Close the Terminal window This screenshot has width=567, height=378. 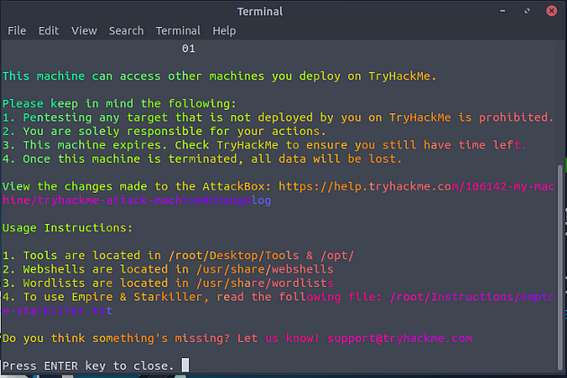click(x=551, y=11)
